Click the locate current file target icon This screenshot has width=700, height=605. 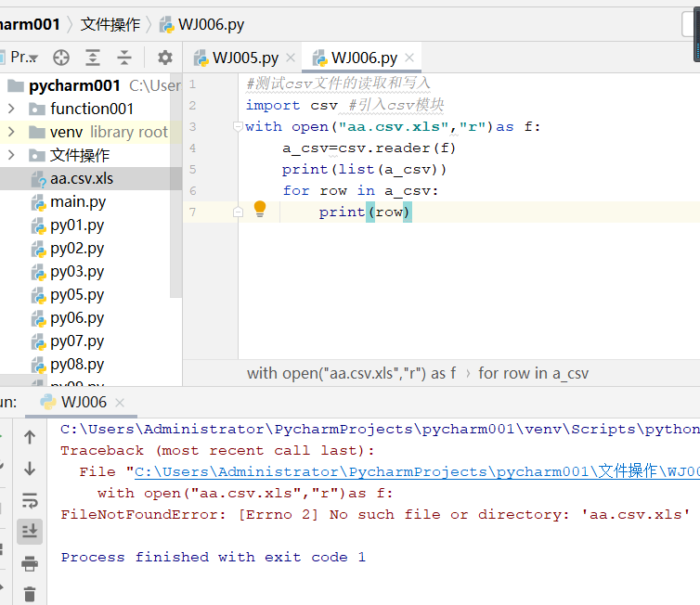(61, 58)
